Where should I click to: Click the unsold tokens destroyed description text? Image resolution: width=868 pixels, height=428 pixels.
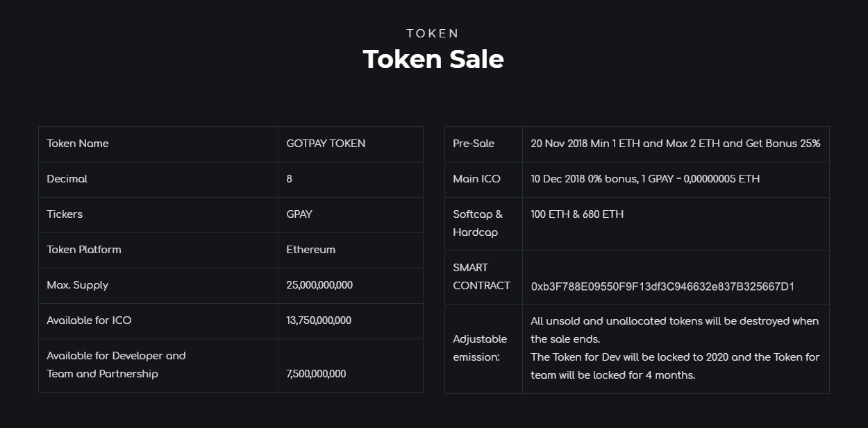(x=675, y=330)
